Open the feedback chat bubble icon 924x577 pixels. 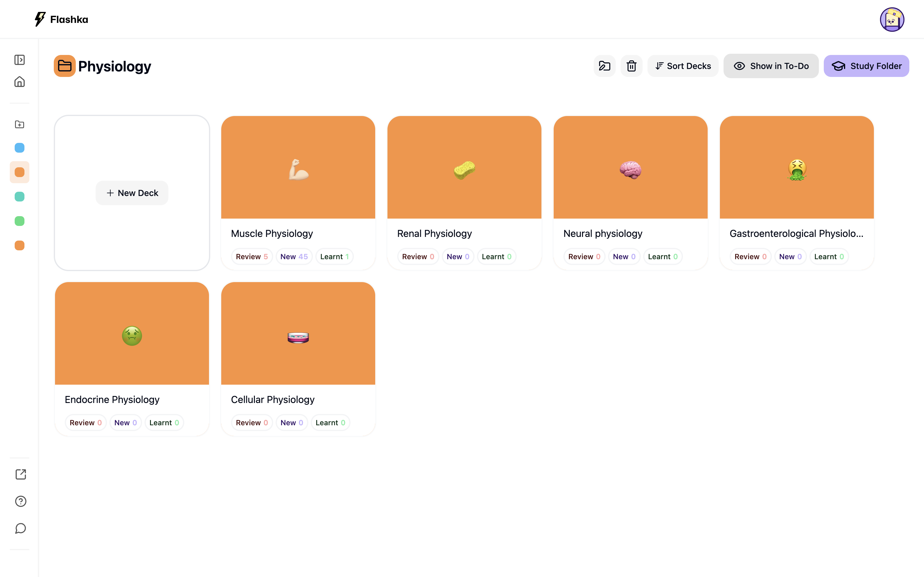click(x=20, y=528)
